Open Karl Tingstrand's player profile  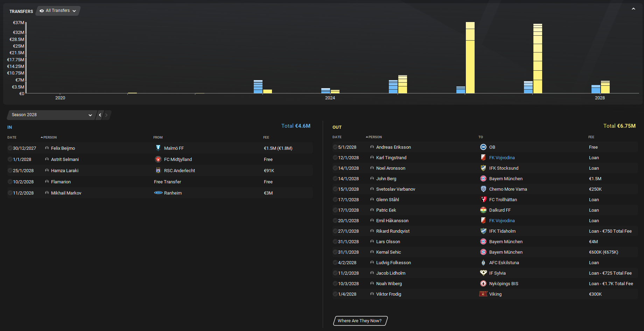pyautogui.click(x=391, y=157)
